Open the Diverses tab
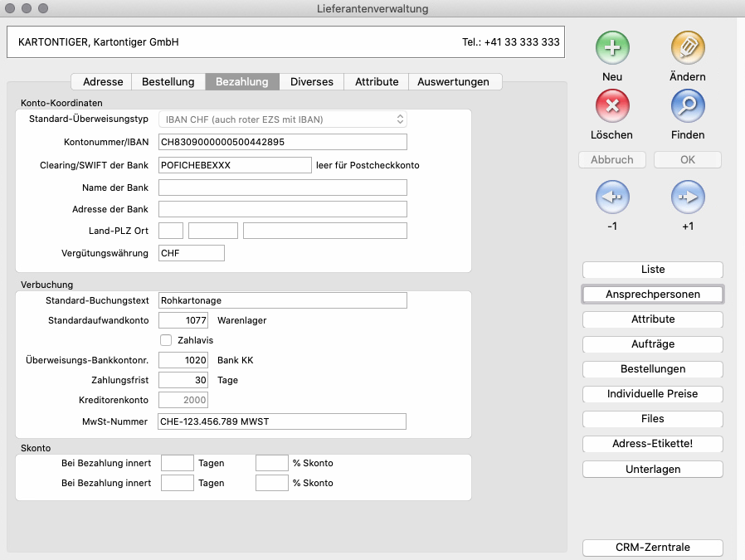The image size is (745, 560). pyautogui.click(x=311, y=81)
